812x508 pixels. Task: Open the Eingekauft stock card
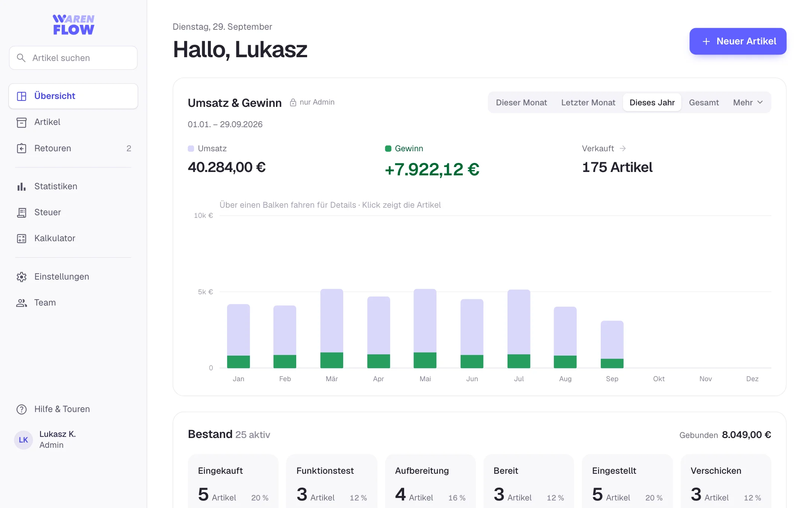233,482
